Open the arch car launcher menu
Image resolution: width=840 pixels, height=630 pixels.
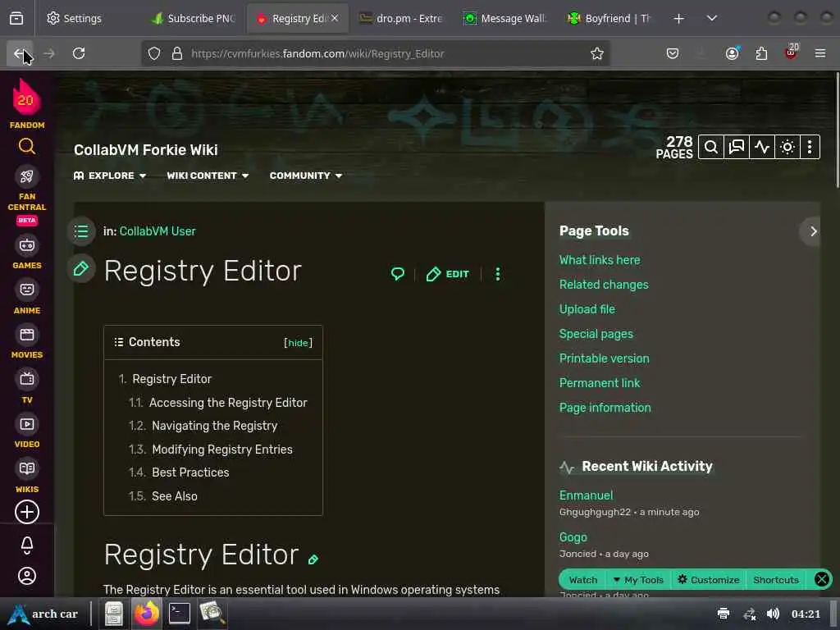tap(44, 614)
